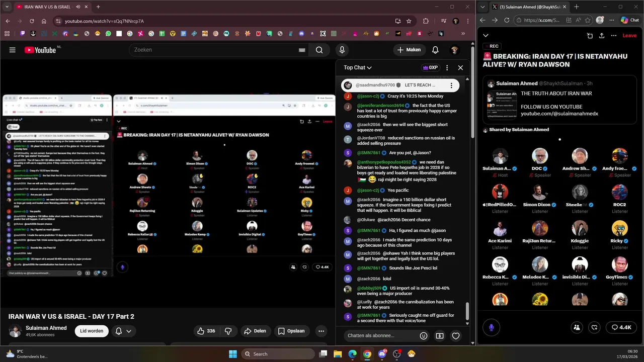This screenshot has height=362, width=644.
Task: Open the 0XP points badge
Action: [430, 67]
